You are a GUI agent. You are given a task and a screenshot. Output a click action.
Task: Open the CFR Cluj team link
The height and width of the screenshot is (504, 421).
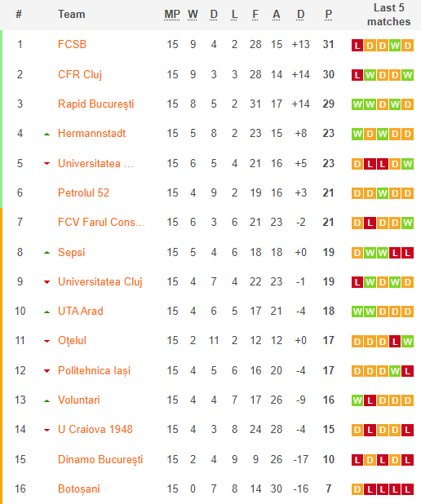tap(80, 74)
